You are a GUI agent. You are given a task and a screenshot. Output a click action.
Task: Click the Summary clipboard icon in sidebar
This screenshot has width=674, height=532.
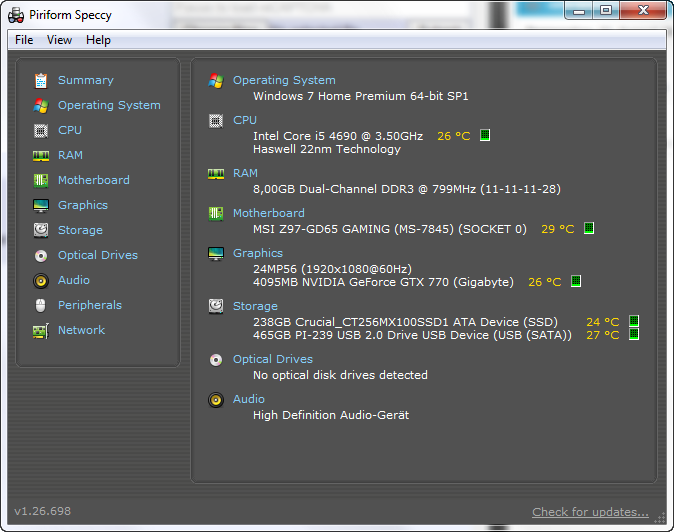[41, 80]
